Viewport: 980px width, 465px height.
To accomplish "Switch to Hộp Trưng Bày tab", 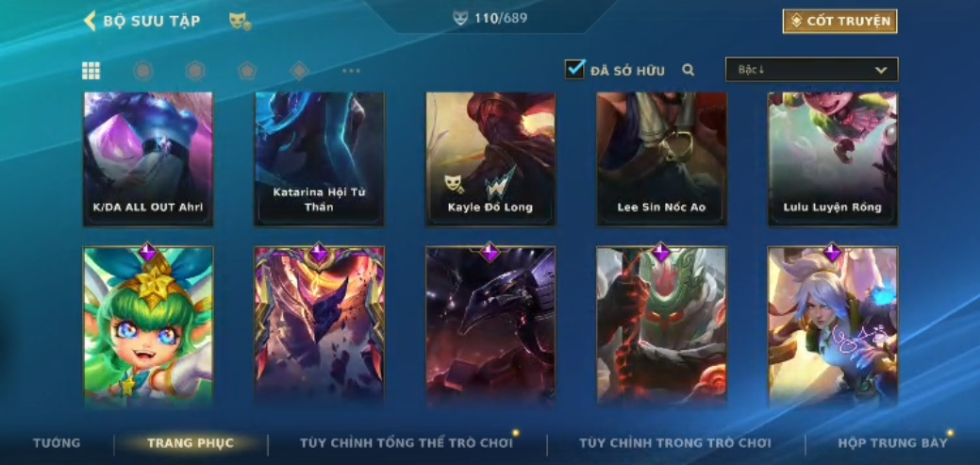I will [x=892, y=443].
